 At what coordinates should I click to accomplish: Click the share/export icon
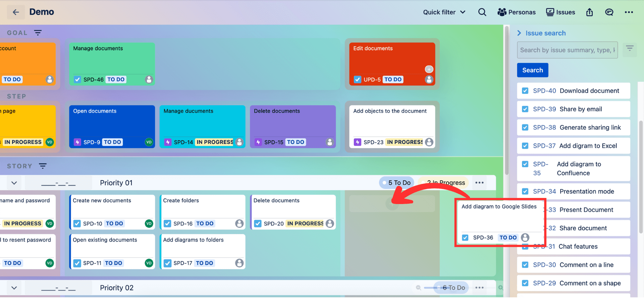coord(589,12)
